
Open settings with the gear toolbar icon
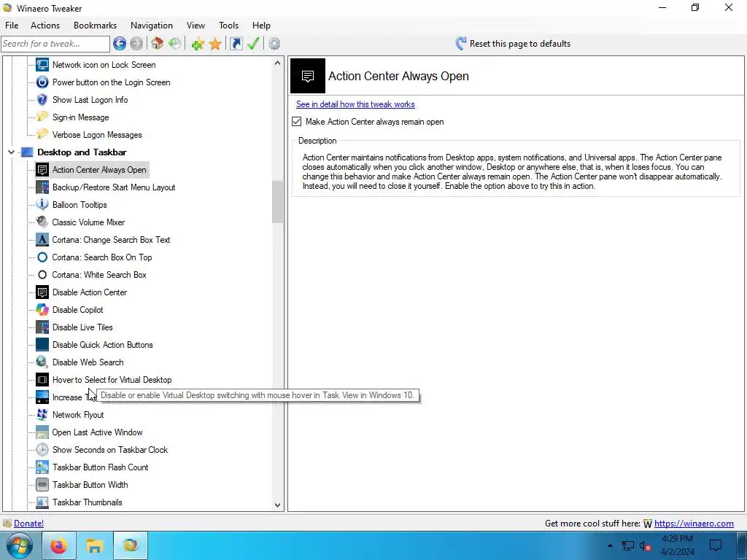(274, 44)
